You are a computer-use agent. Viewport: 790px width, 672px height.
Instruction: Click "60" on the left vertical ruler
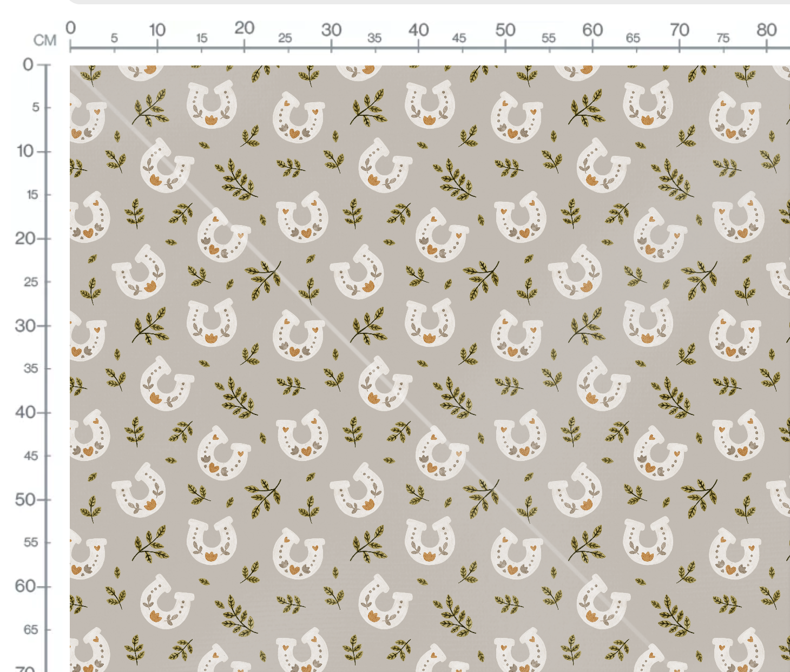(25, 586)
